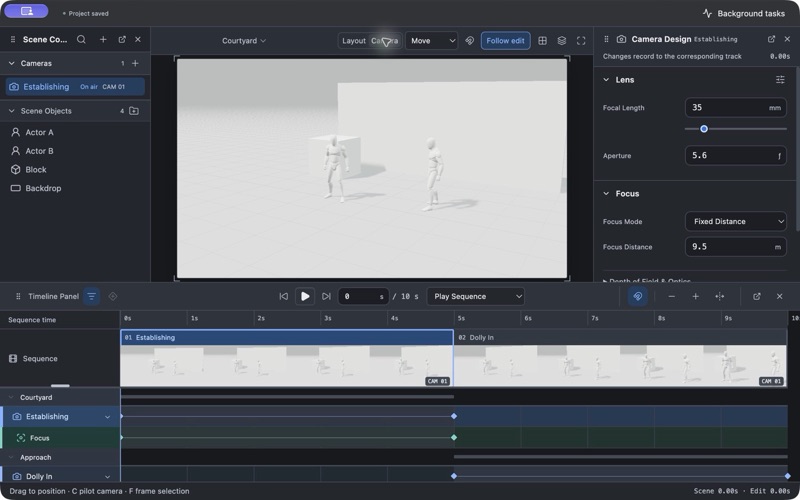Click the Dolly In start keyframe
Image resolution: width=800 pixels, height=500 pixels.
(454, 476)
